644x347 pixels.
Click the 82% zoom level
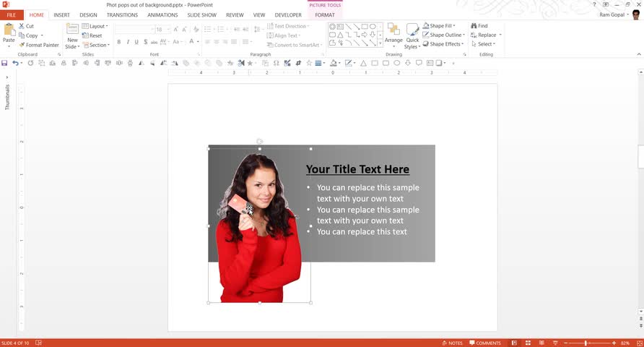pos(625,343)
